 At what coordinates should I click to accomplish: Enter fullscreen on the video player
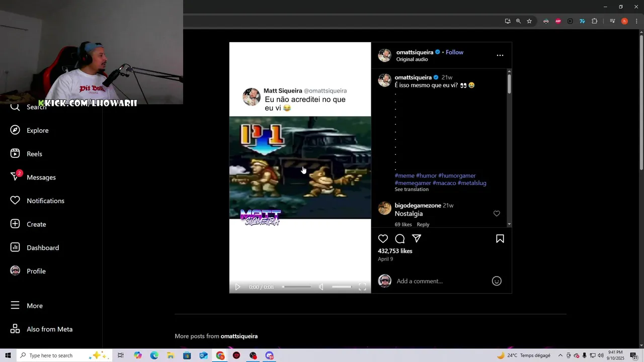[x=362, y=287]
